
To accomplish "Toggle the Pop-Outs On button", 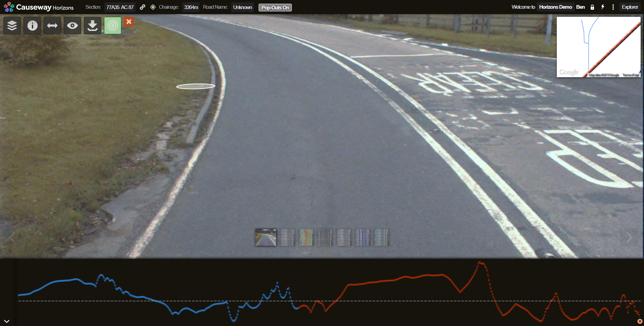I will pyautogui.click(x=275, y=7).
